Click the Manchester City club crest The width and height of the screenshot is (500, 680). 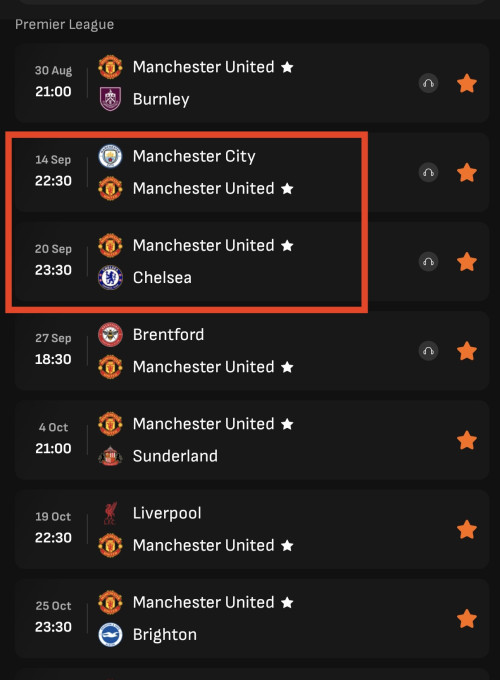(110, 156)
